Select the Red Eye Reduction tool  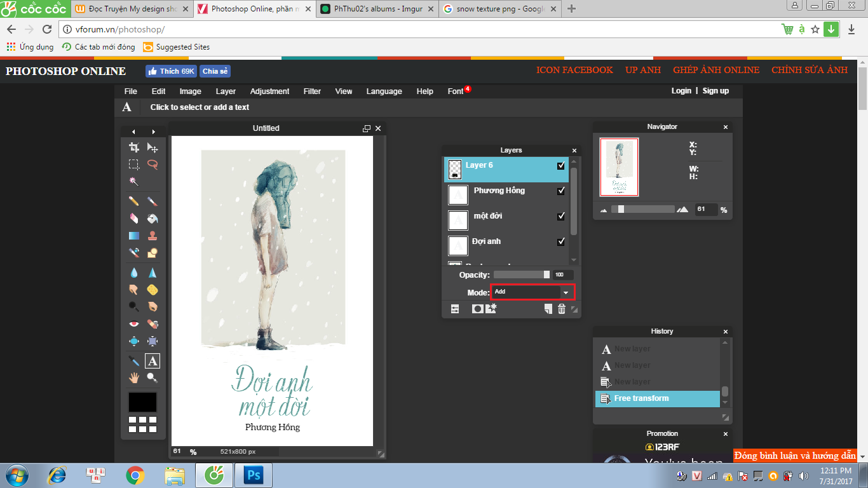pyautogui.click(x=134, y=324)
